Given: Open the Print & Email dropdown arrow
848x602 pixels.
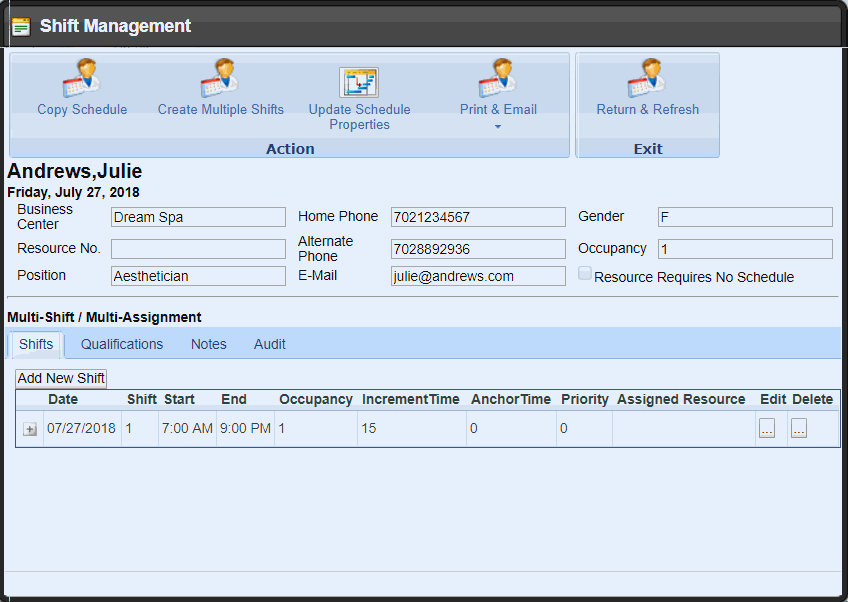Looking at the screenshot, I should click(x=498, y=127).
